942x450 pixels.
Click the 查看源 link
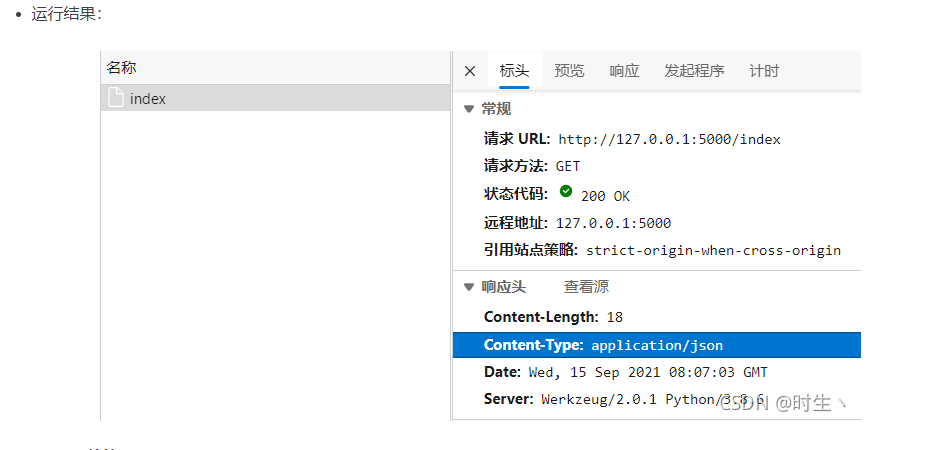[586, 287]
